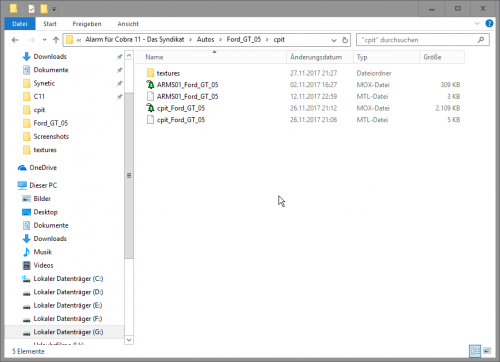The height and width of the screenshot is (362, 500).
Task: Open Synetic folder in Quick Access
Action: (44, 83)
